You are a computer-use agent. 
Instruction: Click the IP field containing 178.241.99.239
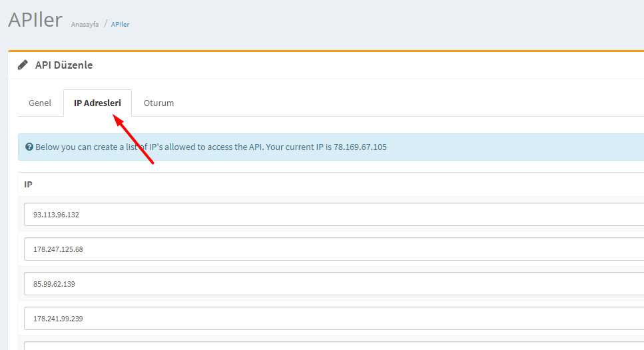tap(334, 318)
